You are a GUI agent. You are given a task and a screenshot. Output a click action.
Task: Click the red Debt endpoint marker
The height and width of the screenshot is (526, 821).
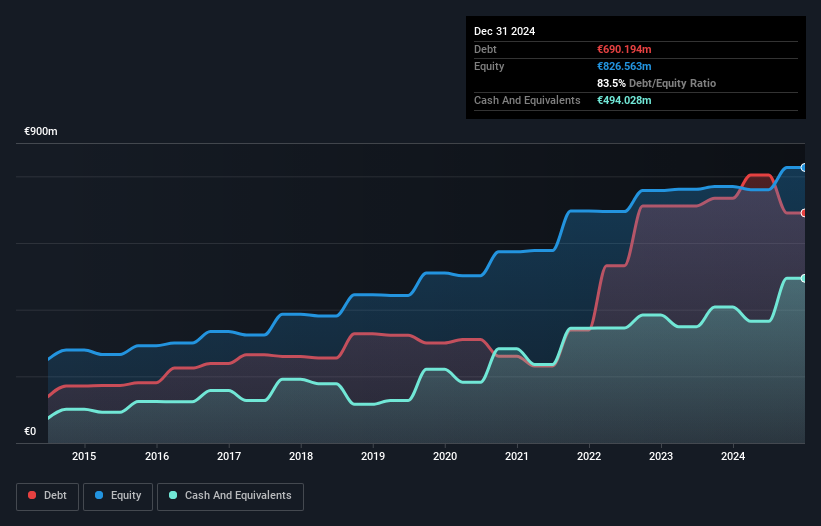click(x=803, y=213)
